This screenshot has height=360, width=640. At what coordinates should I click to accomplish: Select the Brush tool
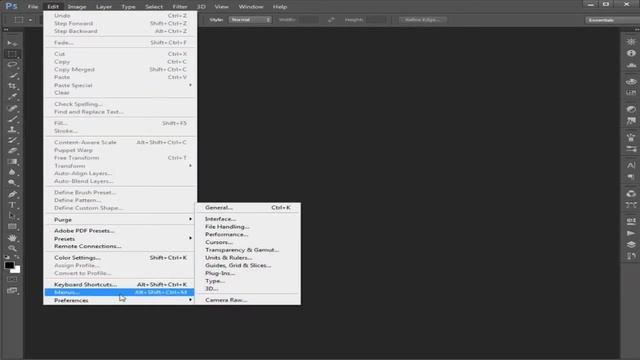(12, 119)
